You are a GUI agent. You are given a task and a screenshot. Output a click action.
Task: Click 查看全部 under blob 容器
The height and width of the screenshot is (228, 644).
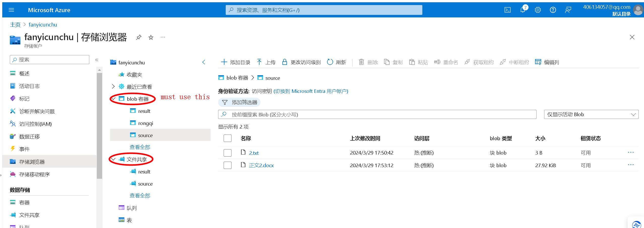140,147
